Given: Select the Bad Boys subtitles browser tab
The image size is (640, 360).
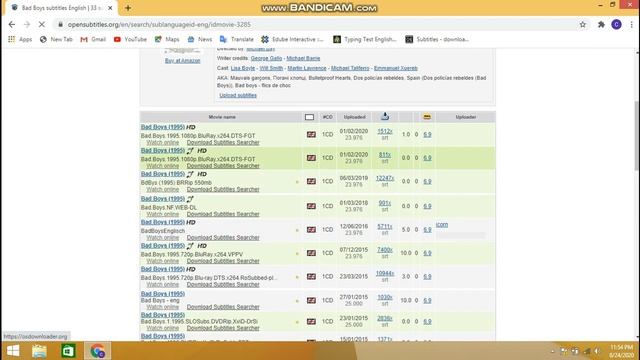Looking at the screenshot, I should pos(61,8).
